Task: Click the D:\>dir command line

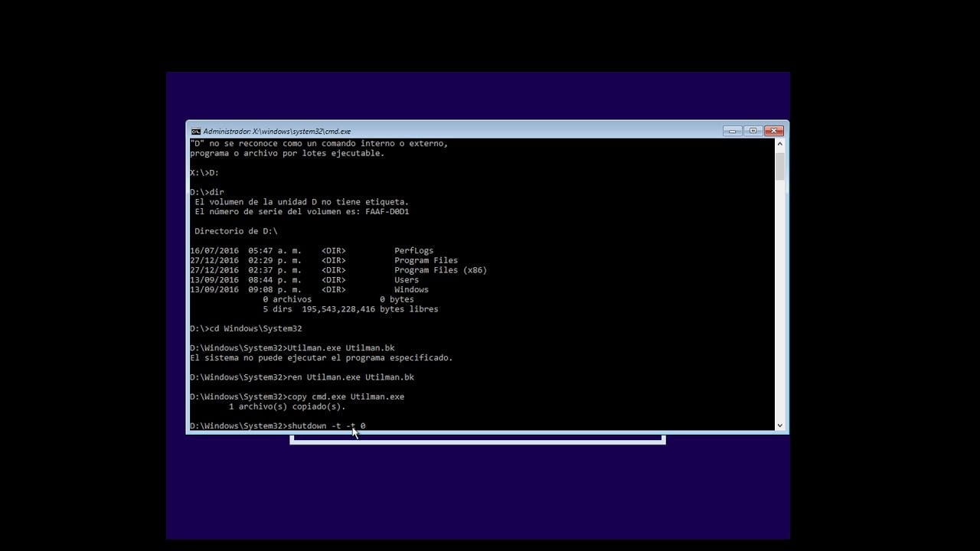Action: click(x=205, y=191)
